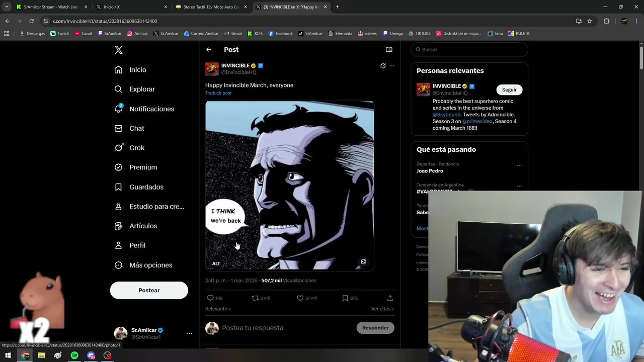Image resolution: width=644 pixels, height=362 pixels.
Task: Click edit-image icon on the picture corner
Action: click(364, 262)
